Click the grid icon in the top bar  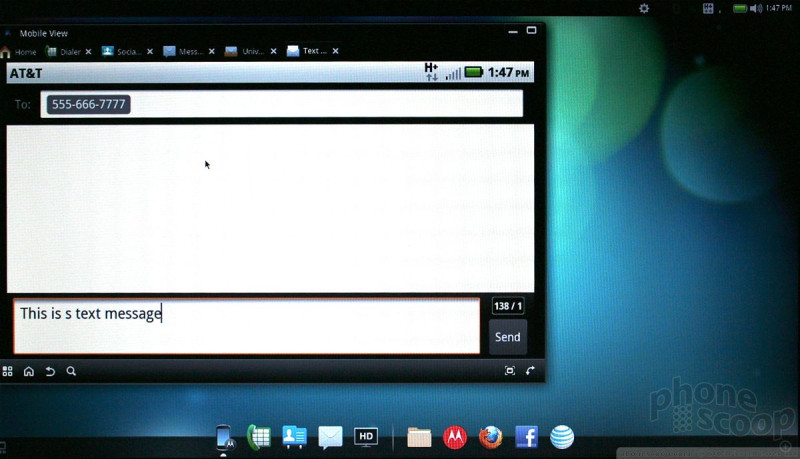[x=708, y=8]
